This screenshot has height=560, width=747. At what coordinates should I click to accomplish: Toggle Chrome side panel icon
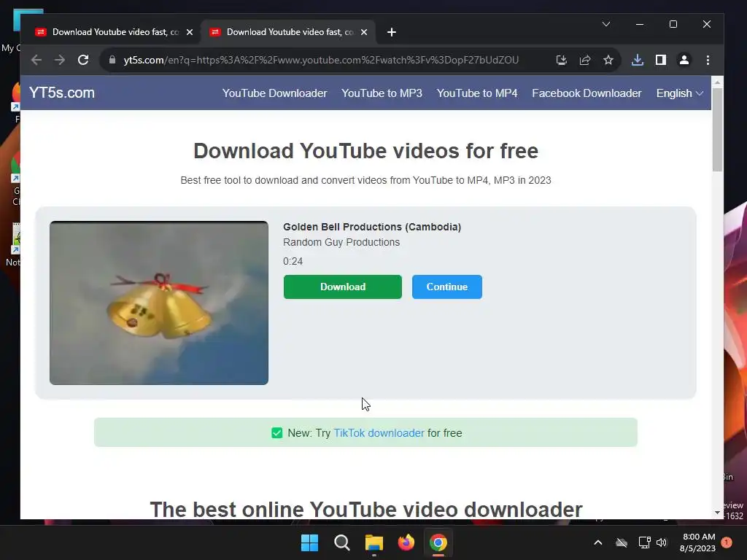click(661, 60)
